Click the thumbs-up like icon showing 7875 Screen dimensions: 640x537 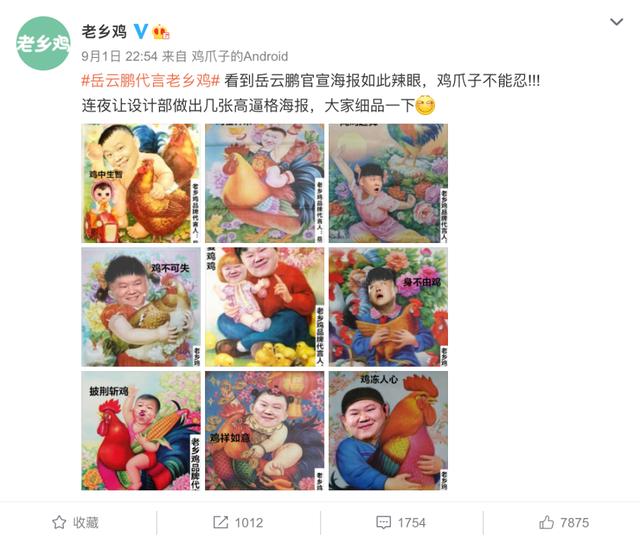(547, 522)
